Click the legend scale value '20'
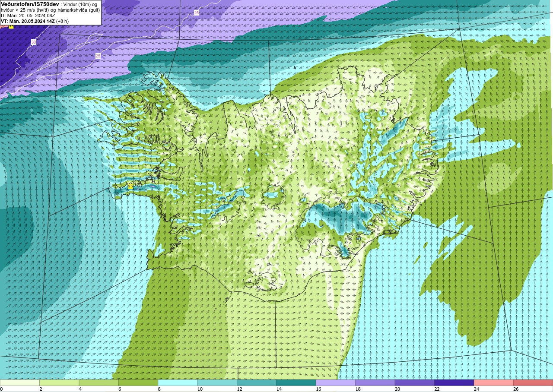This screenshot has height=392, width=553. click(397, 389)
